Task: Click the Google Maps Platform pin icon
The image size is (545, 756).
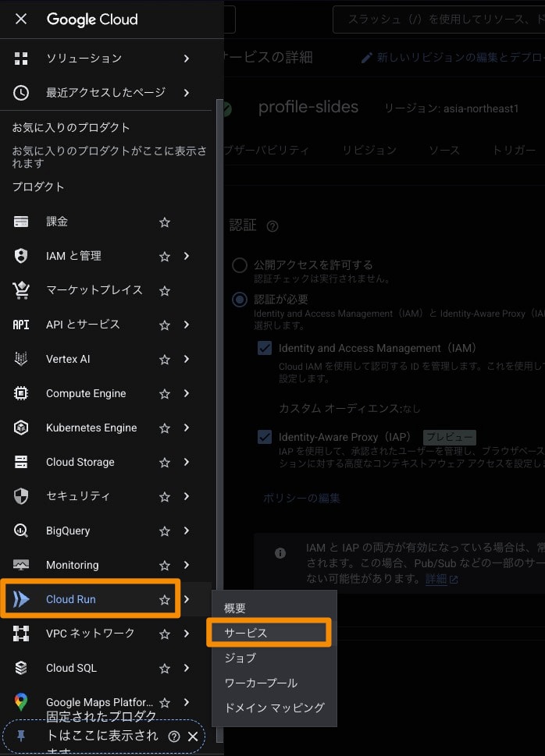Action: (x=21, y=702)
